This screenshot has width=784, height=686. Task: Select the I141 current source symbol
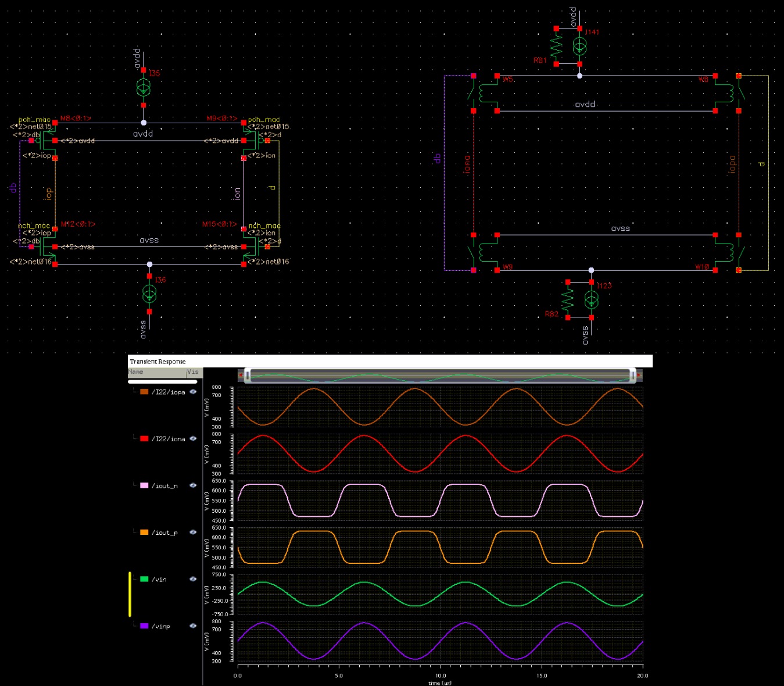pyautogui.click(x=579, y=47)
